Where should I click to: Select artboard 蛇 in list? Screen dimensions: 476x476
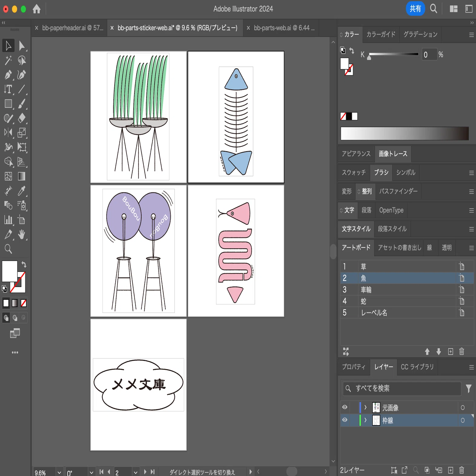click(407, 301)
